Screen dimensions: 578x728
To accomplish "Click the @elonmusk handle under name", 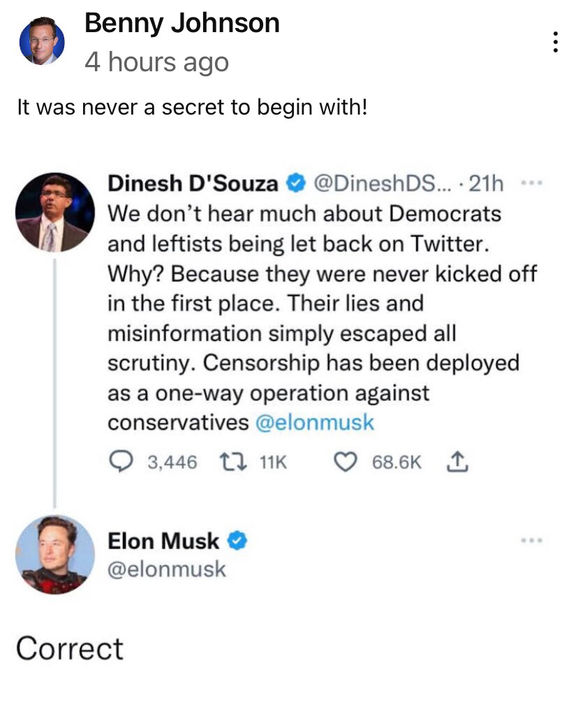I will tap(167, 569).
